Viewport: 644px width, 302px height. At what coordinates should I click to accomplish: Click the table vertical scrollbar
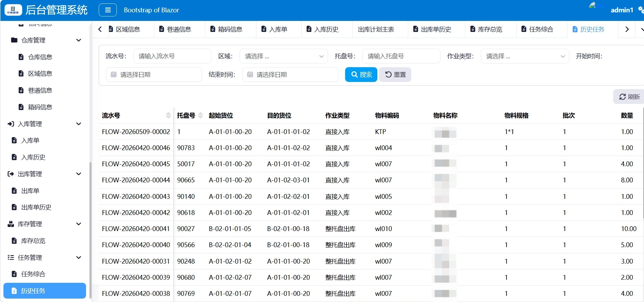click(643, 163)
